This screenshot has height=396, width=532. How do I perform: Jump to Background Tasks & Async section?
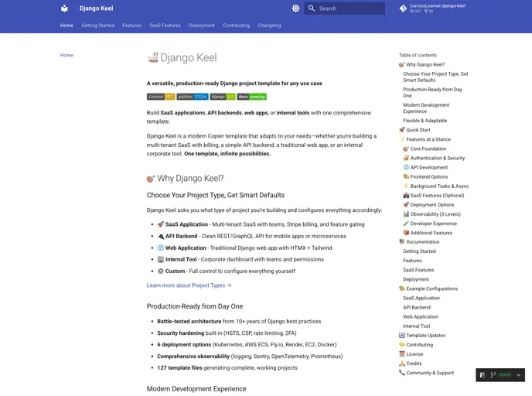point(436,186)
